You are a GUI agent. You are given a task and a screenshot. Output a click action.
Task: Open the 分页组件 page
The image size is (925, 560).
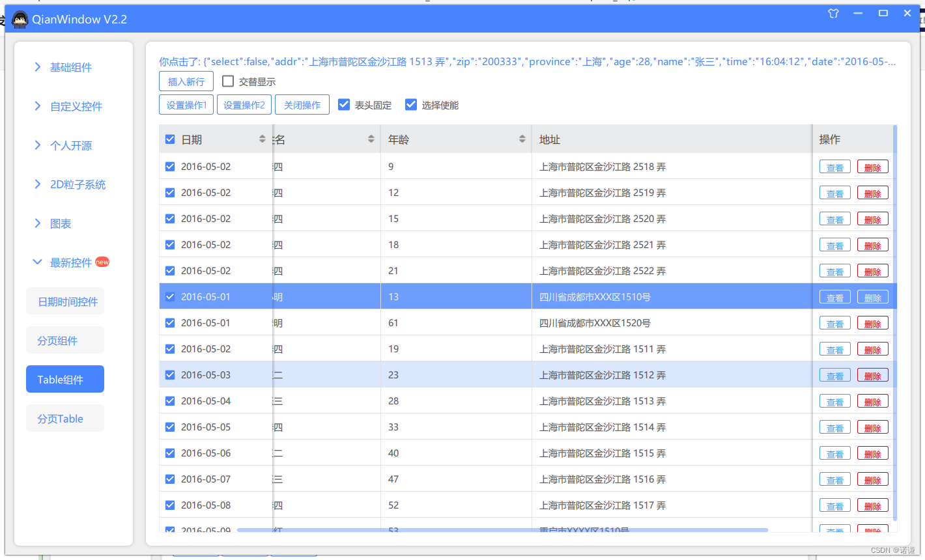(x=65, y=341)
